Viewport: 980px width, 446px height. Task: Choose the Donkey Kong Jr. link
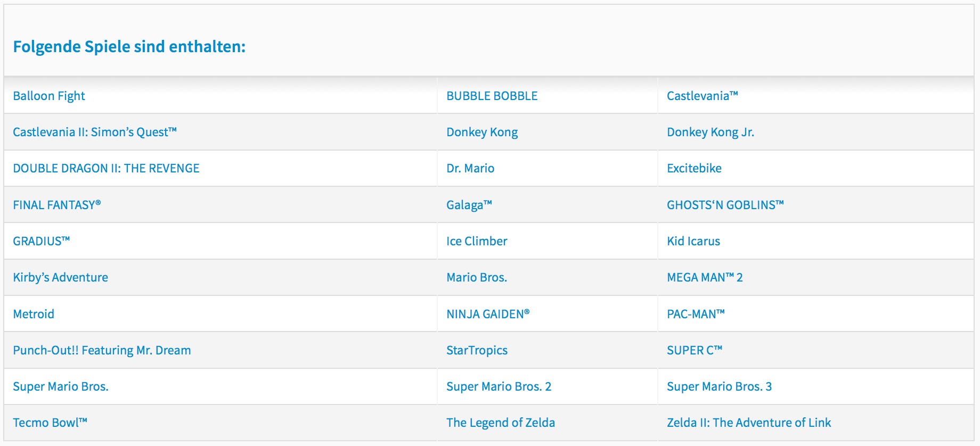point(710,132)
